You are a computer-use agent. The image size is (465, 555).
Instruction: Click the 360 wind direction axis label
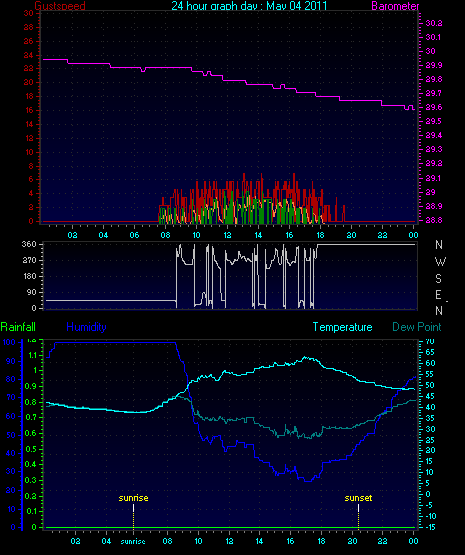click(29, 244)
